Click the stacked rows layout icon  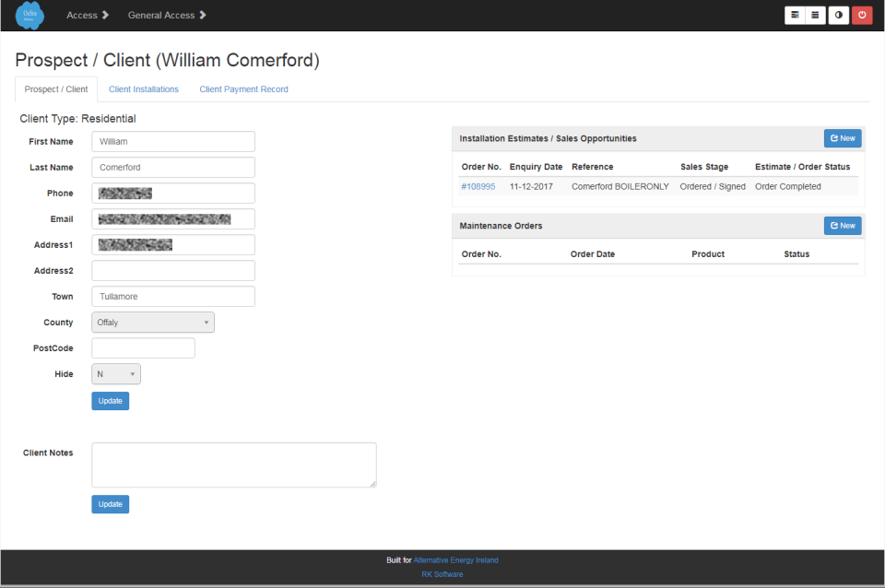pyautogui.click(x=816, y=15)
